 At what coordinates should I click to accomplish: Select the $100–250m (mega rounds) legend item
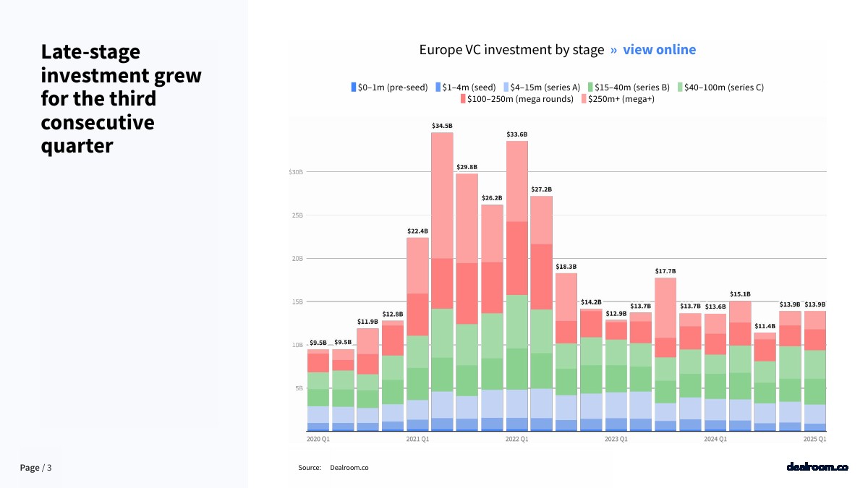516,99
